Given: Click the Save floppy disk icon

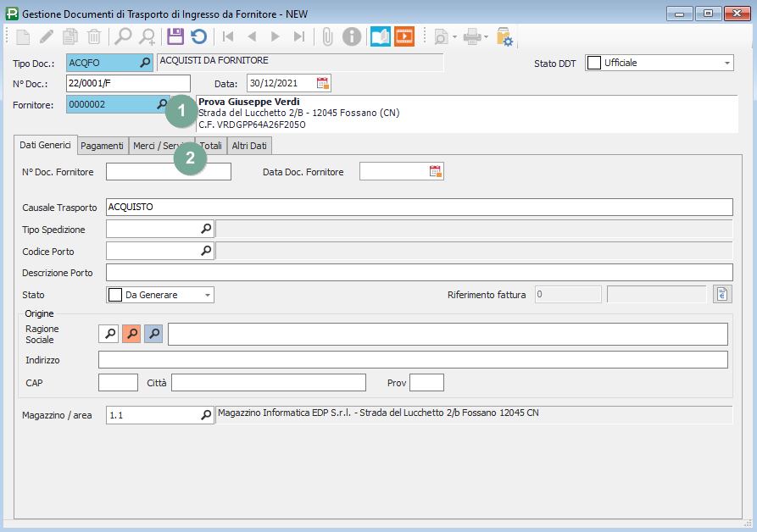Looking at the screenshot, I should tap(175, 36).
